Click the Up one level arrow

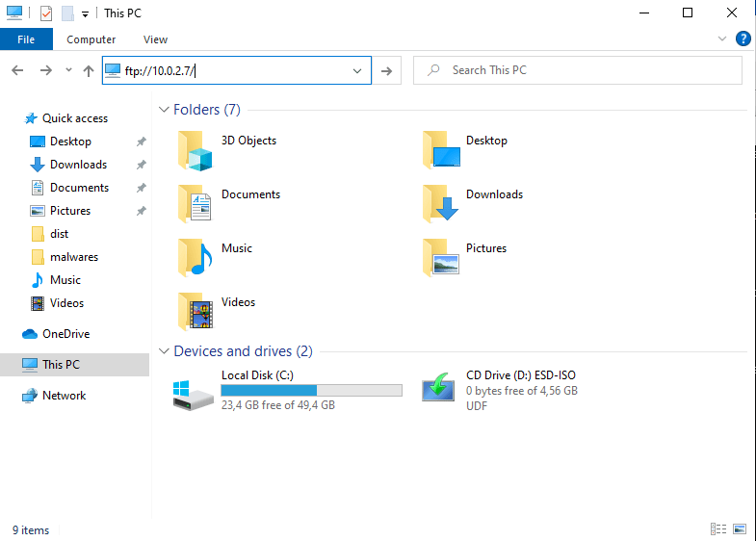click(89, 70)
